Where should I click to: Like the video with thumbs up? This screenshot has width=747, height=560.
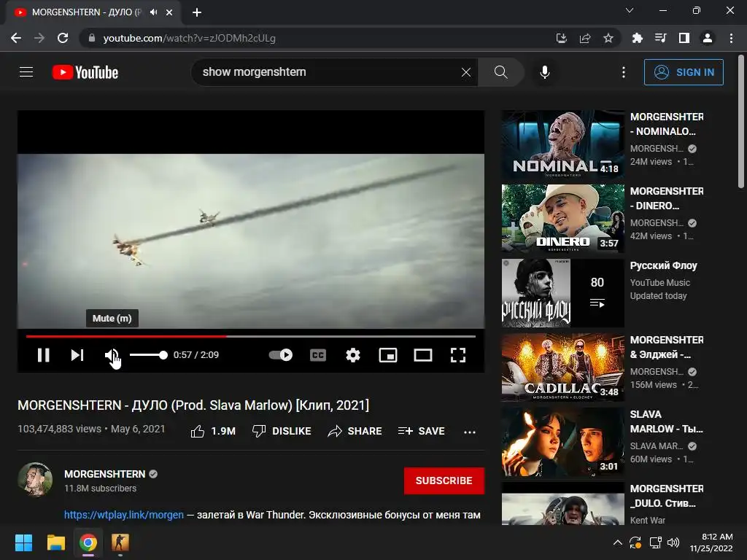pyautogui.click(x=213, y=431)
